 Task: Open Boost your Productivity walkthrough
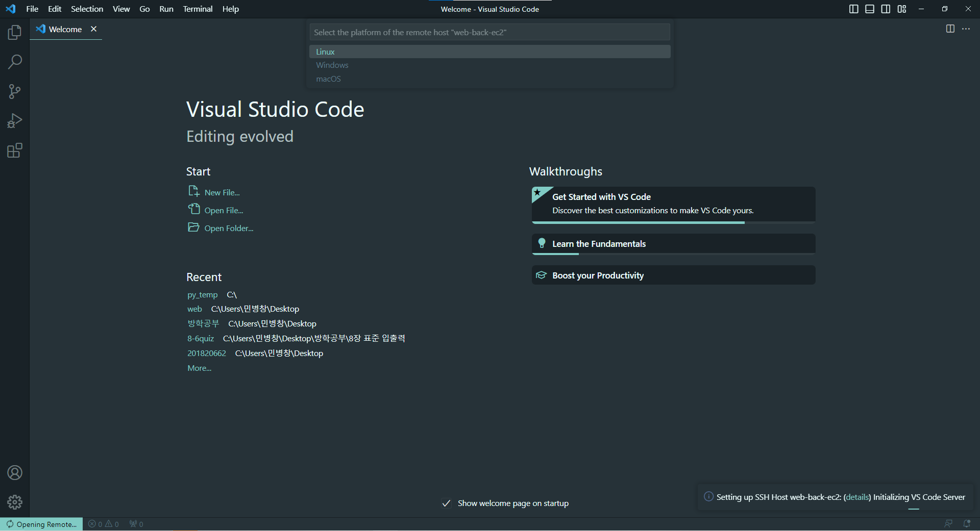pos(673,275)
